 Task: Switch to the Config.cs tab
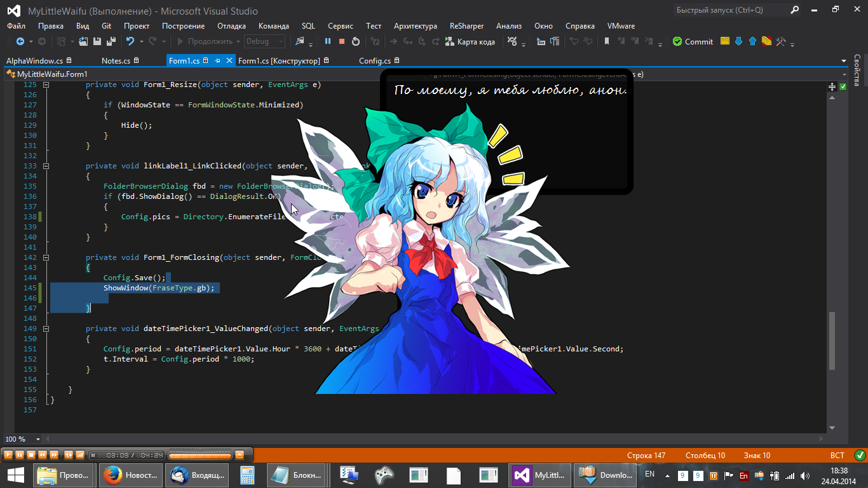(375, 61)
